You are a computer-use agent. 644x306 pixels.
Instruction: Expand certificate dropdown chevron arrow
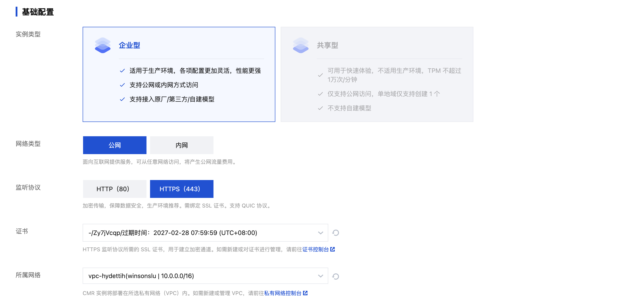click(320, 233)
